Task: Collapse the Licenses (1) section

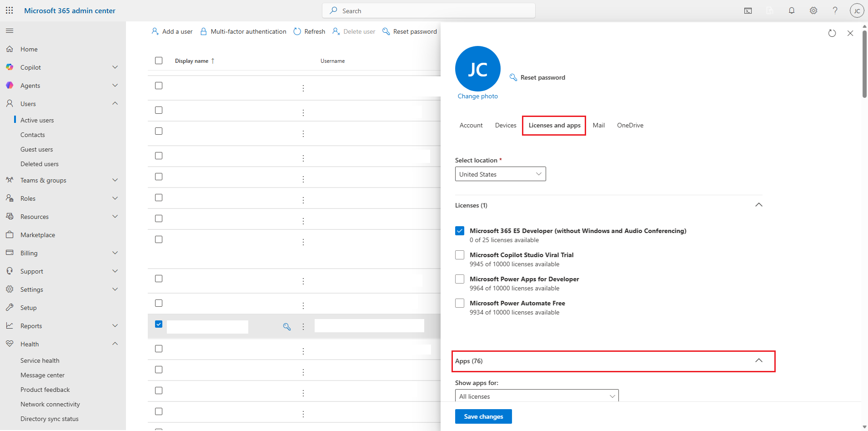Action: click(759, 205)
